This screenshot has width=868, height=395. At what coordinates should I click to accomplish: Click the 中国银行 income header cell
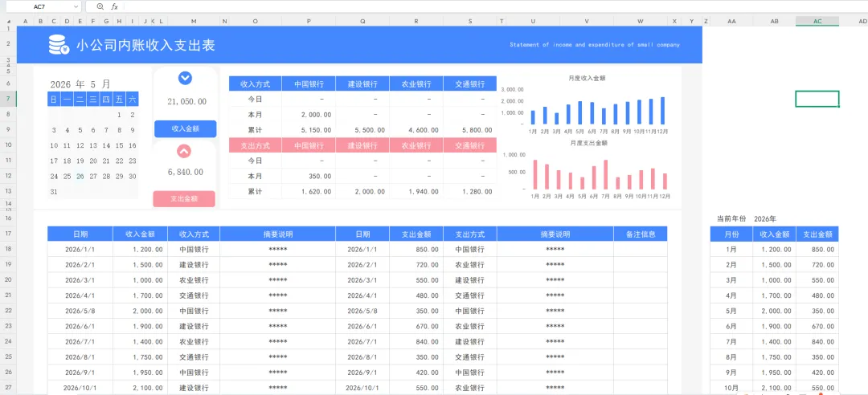pyautogui.click(x=309, y=84)
